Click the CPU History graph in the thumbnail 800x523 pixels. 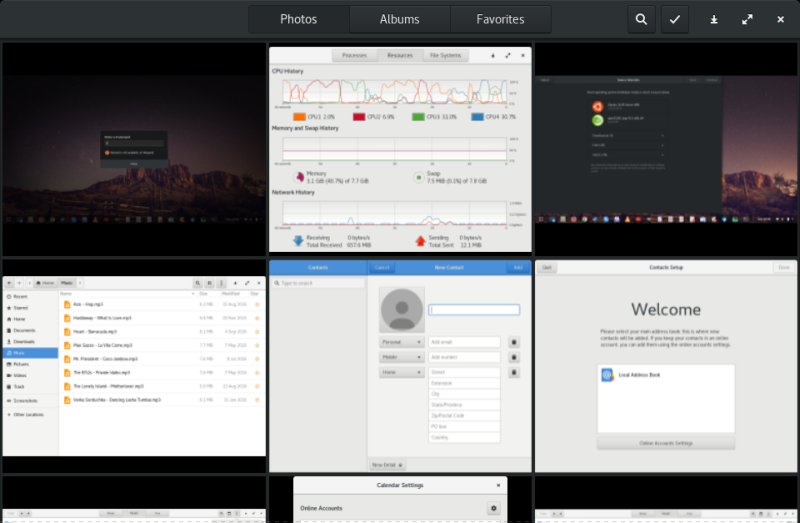pos(395,92)
